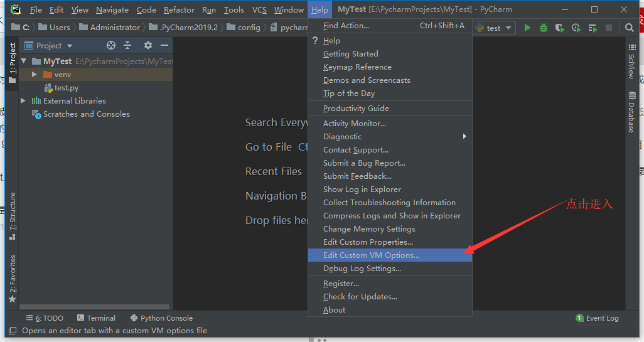Image resolution: width=644 pixels, height=342 pixels.
Task: Select Submit a Bug Report
Action: click(390, 163)
